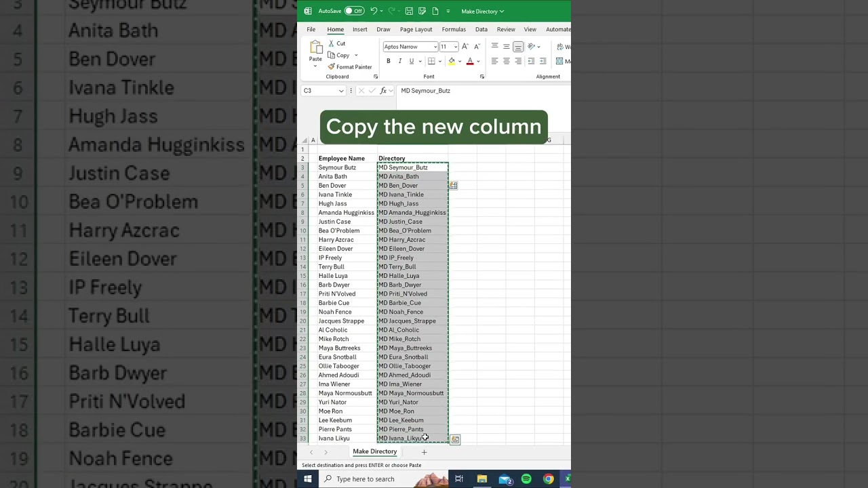Click the Directory header cell

click(412, 159)
